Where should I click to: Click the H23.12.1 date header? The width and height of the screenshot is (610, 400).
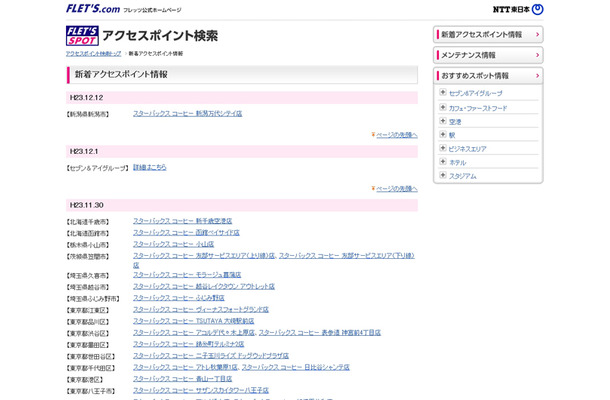(242, 151)
